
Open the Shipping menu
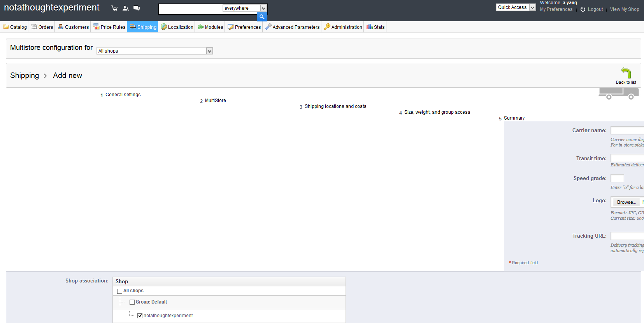click(143, 27)
